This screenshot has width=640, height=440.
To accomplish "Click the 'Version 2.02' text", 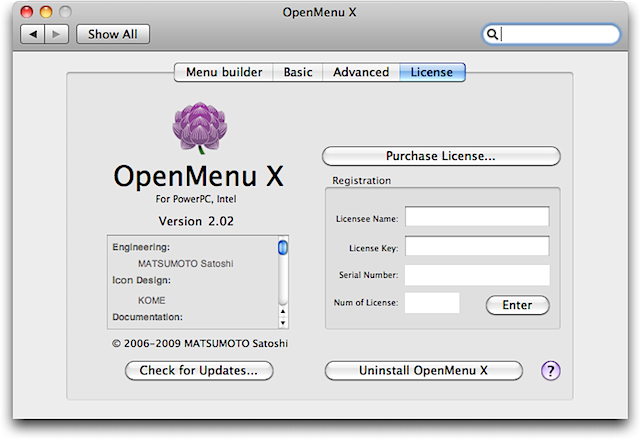I will point(196,221).
